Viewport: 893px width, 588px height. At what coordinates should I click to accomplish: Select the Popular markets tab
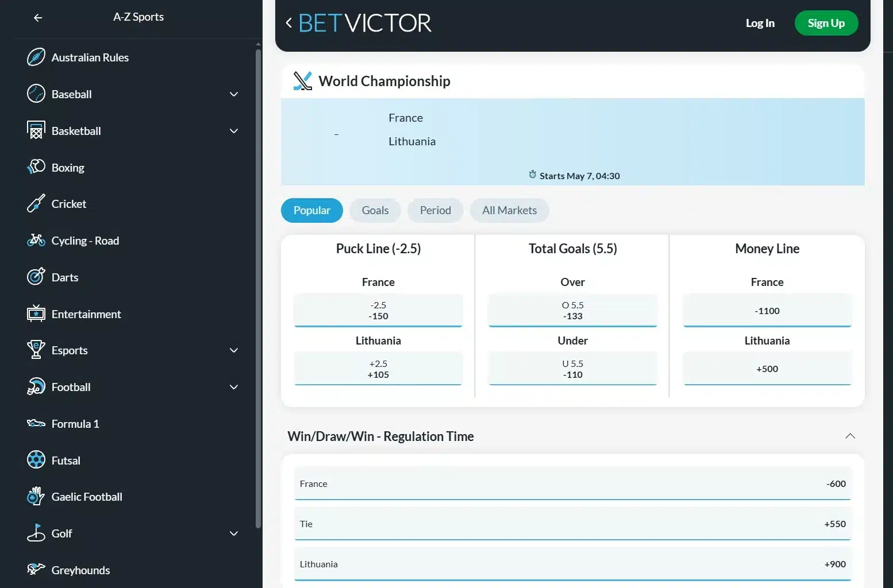pos(312,210)
